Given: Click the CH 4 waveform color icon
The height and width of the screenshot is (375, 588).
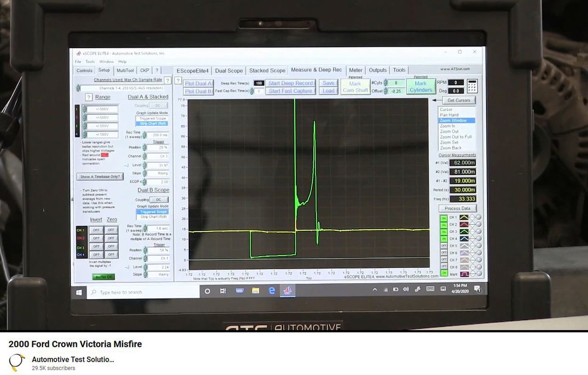Looking at the screenshot, I should click(464, 239).
